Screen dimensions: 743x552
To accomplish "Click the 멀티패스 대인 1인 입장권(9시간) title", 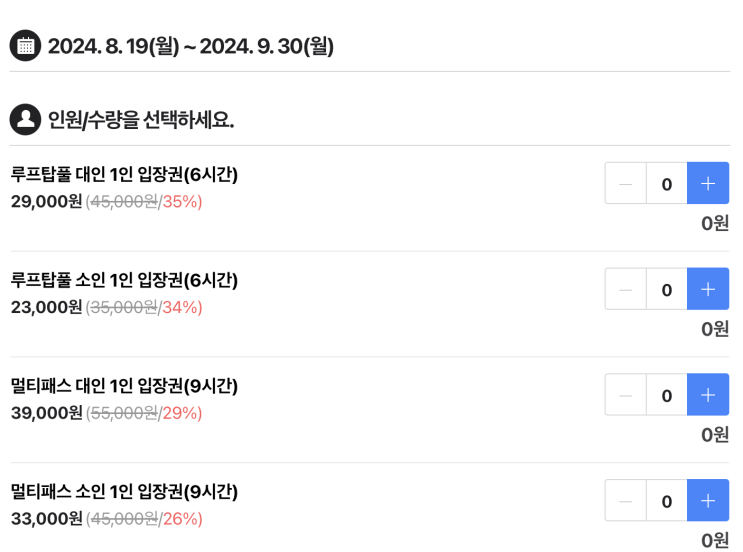I will pos(124,386).
